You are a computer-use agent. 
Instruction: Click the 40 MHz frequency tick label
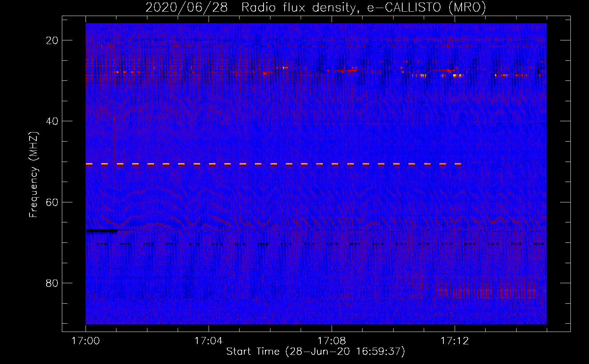pos(52,121)
